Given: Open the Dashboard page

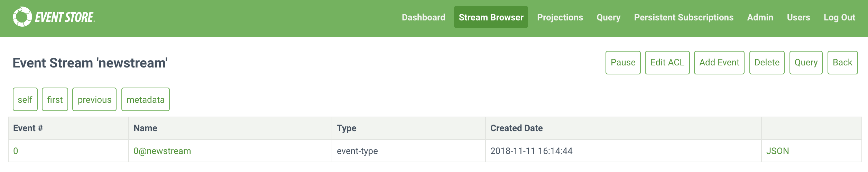Looking at the screenshot, I should point(423,17).
